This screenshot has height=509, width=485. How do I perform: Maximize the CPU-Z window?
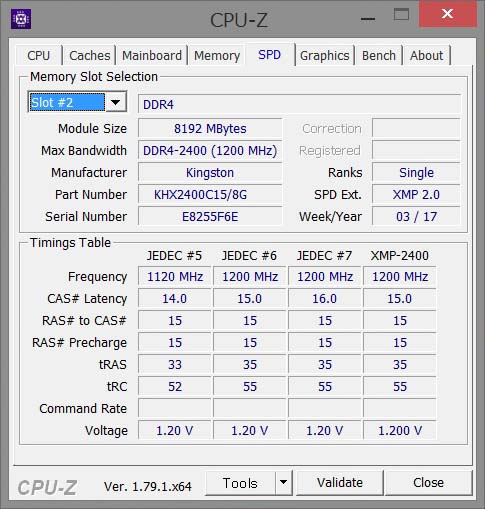(401, 15)
